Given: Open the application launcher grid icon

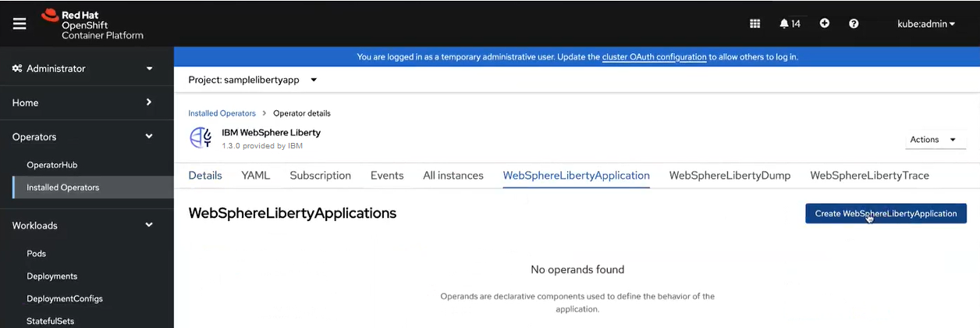Looking at the screenshot, I should pos(755,23).
